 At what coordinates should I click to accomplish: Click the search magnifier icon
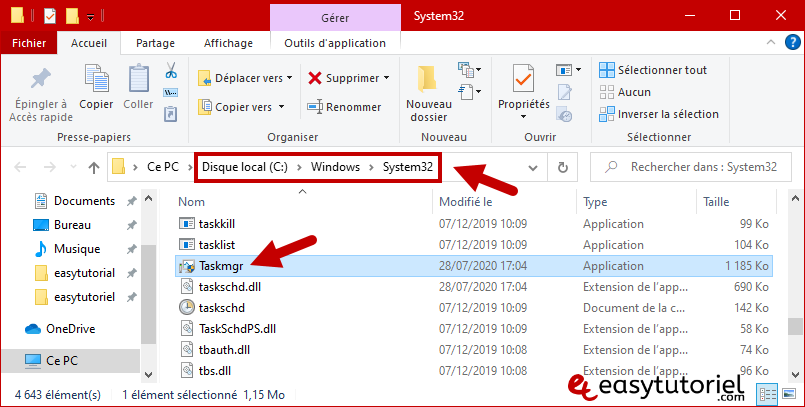coord(611,167)
